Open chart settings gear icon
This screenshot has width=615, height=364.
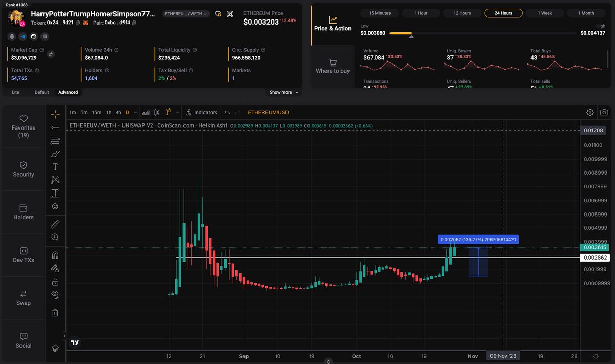pyautogui.click(x=590, y=112)
